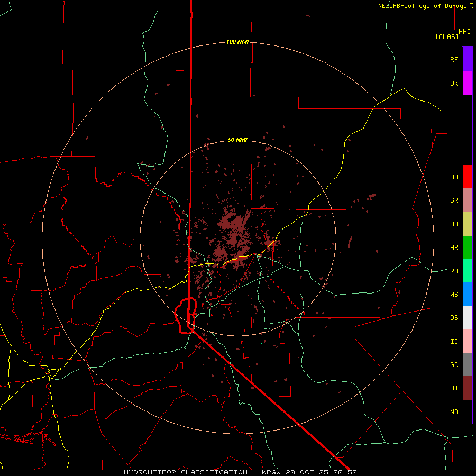The height and width of the screenshot is (476, 476).
Task: Click the DS legend label
Action: pyautogui.click(x=454, y=317)
